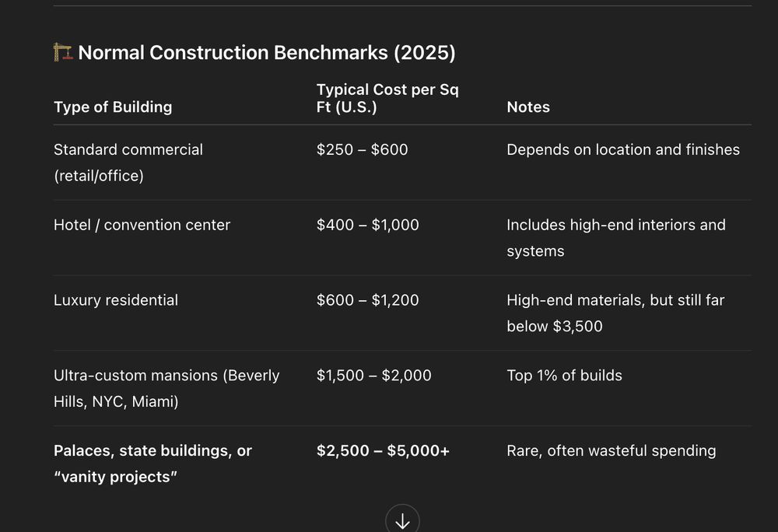Select the Typical Cost per Sq Ft header
Image resolution: width=778 pixels, height=532 pixels.
[x=387, y=99]
